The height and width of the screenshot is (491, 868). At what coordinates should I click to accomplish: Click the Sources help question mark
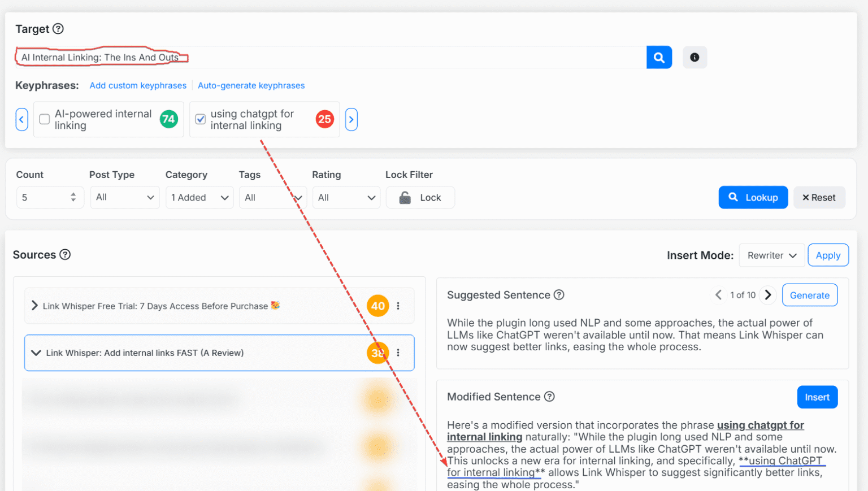coord(65,254)
